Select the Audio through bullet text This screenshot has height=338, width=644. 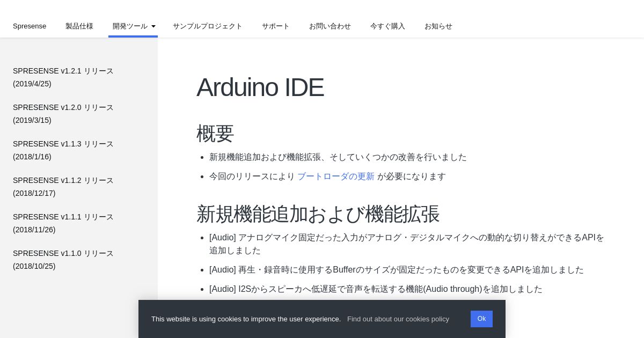point(376,289)
